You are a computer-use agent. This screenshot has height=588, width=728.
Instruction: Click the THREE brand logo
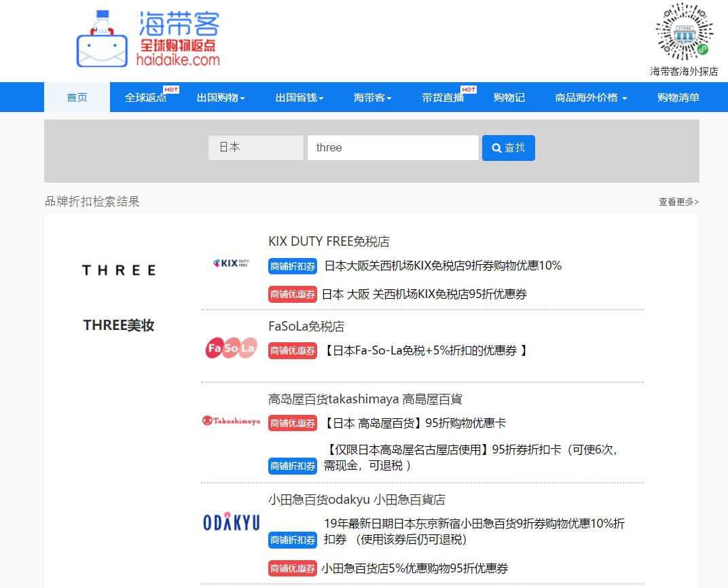point(118,270)
